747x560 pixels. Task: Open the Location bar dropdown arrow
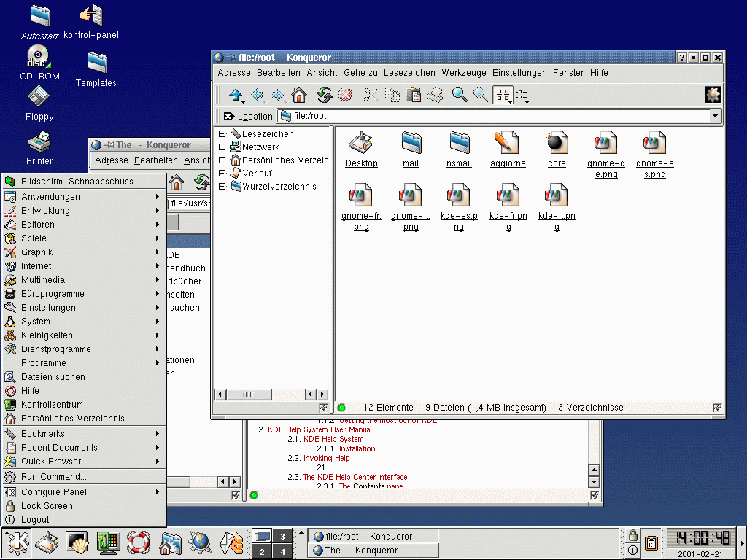pyautogui.click(x=715, y=116)
